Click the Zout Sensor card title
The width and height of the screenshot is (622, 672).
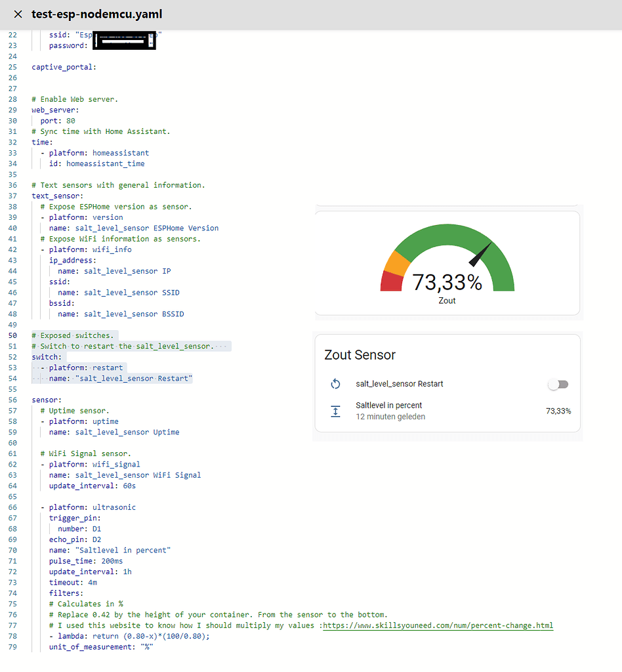[x=360, y=355]
